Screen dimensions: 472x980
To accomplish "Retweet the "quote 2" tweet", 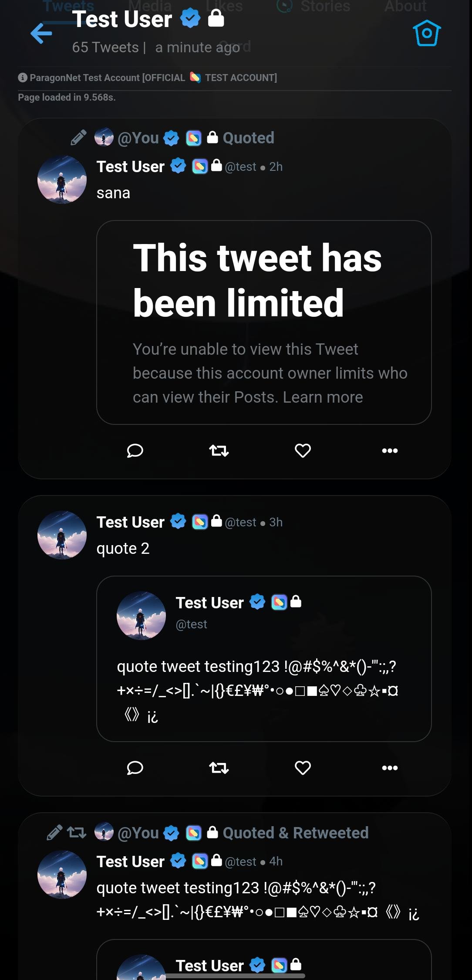I will (219, 767).
